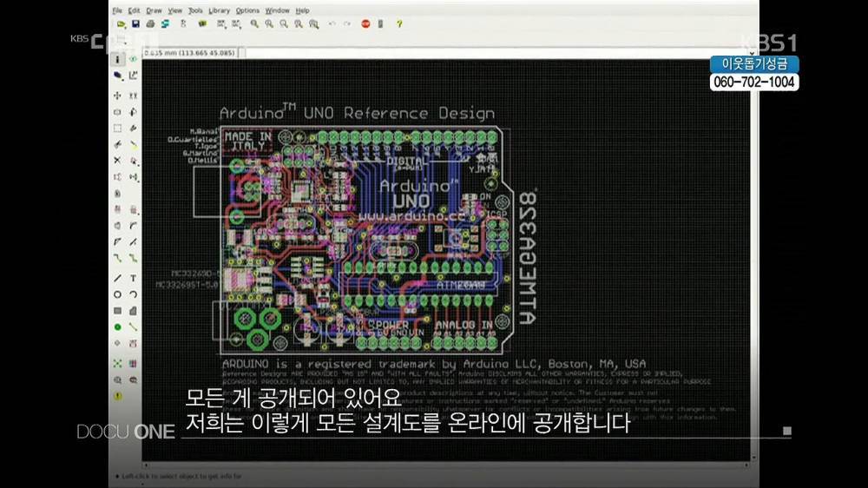This screenshot has width=868, height=488.
Task: Run the DRC check tool
Action: (133, 380)
